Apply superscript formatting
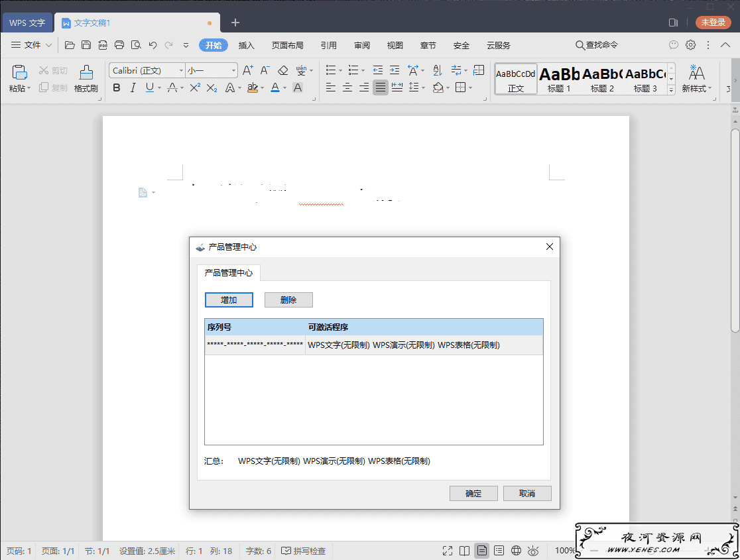 (195, 87)
